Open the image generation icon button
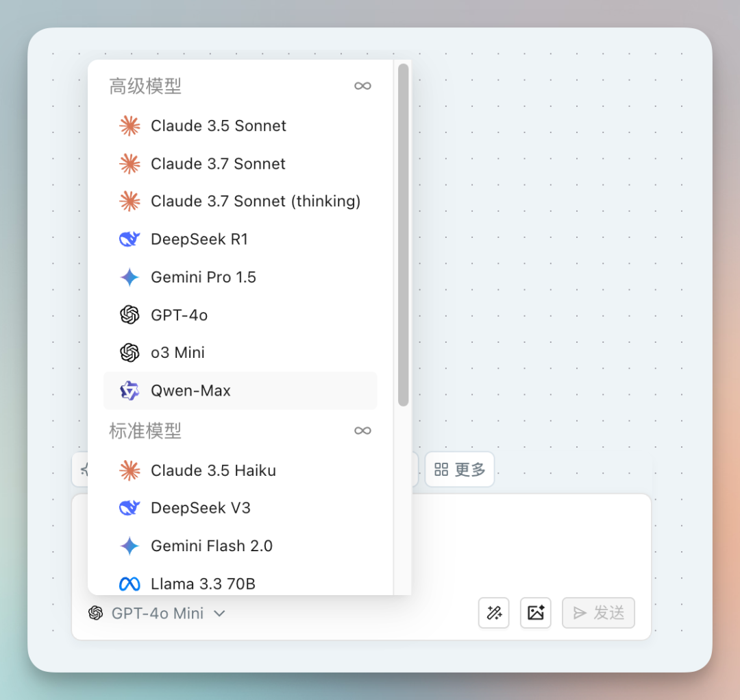The height and width of the screenshot is (700, 740). (x=536, y=613)
